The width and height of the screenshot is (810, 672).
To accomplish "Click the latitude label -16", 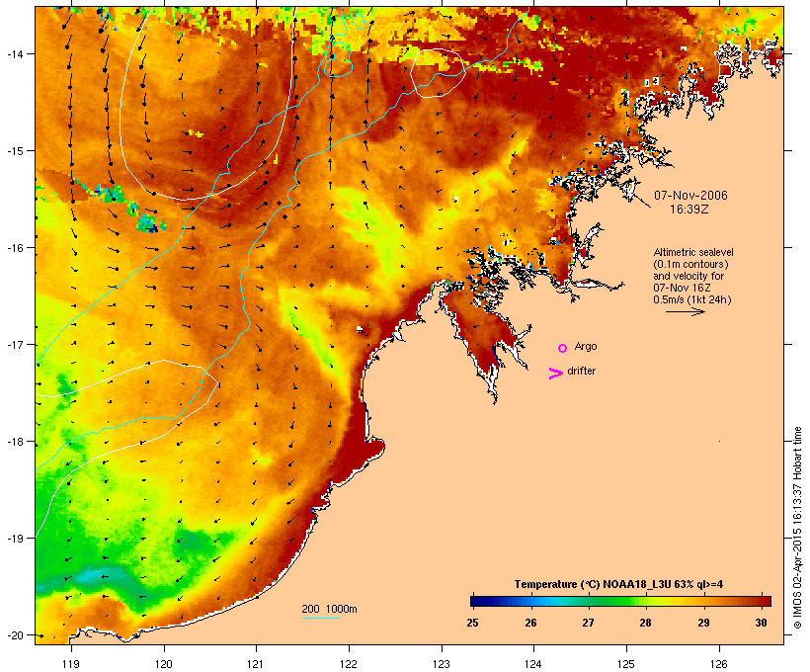I will point(15,248).
